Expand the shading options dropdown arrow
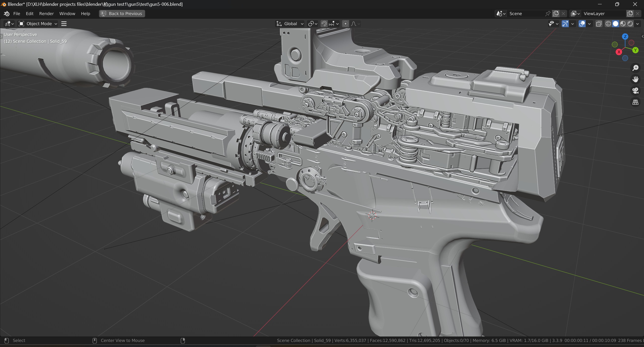The height and width of the screenshot is (347, 644). click(637, 24)
